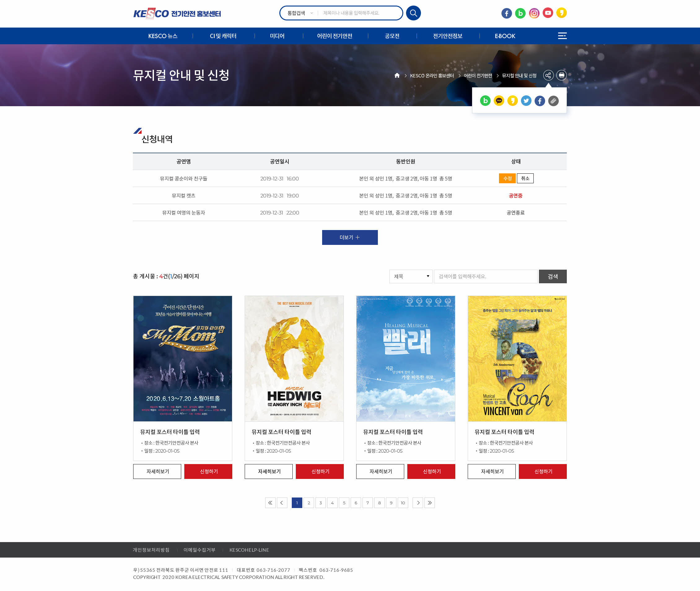Open the E-BOOK menu item
The image size is (700, 591).
[505, 36]
